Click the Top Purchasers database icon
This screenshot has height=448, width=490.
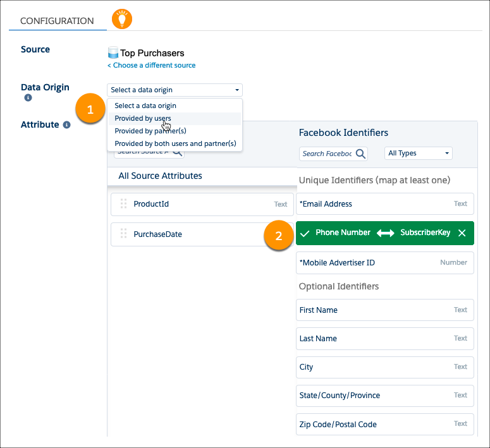tap(113, 52)
